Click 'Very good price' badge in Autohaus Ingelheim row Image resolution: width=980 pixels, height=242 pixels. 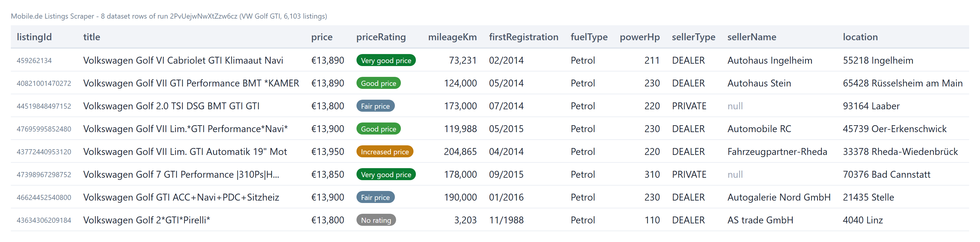click(386, 61)
